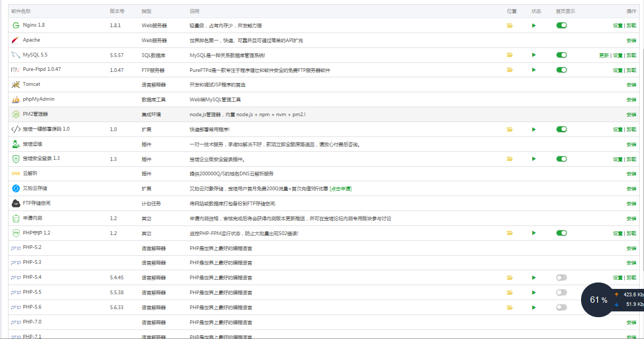Open the MySQL 5.5 folder location icon
The height and width of the screenshot is (339, 644).
(x=510, y=55)
